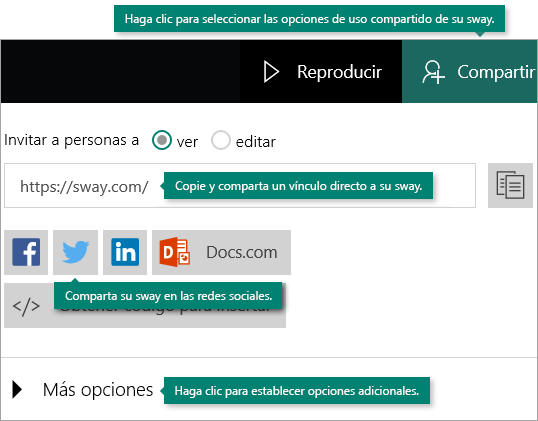This screenshot has width=538, height=421.
Task: Expand the Más opciones section
Action: [x=82, y=390]
